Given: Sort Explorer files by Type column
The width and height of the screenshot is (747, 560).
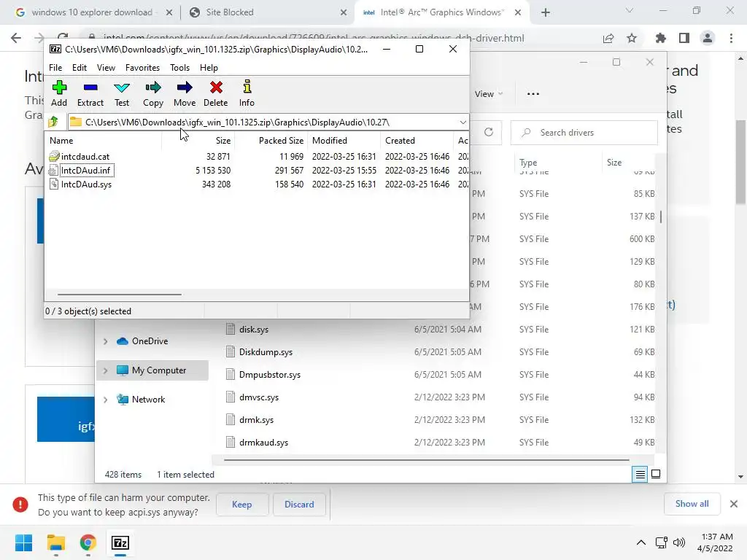Looking at the screenshot, I should point(528,163).
